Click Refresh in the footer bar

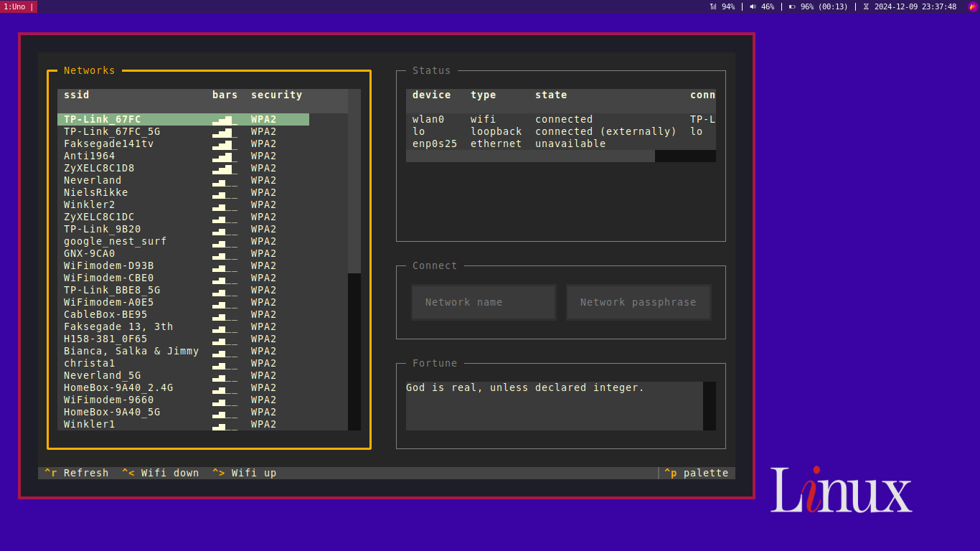[77, 473]
